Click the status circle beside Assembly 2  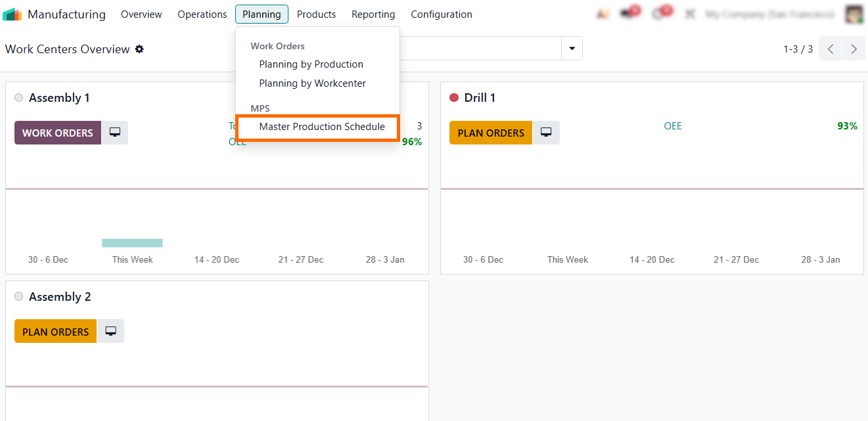pyautogui.click(x=18, y=296)
